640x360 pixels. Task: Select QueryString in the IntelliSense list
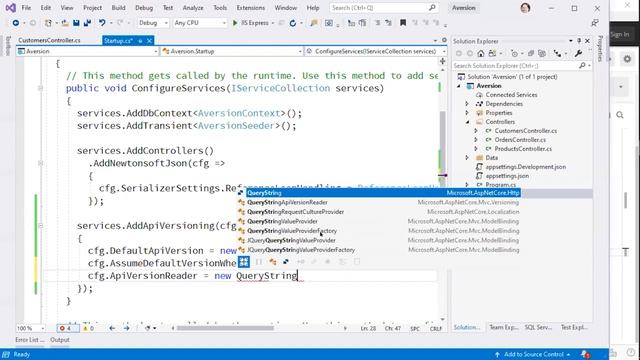click(x=379, y=193)
